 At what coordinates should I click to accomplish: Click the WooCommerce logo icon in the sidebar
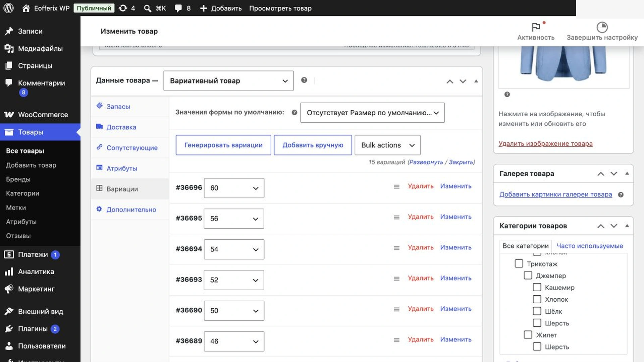point(9,115)
